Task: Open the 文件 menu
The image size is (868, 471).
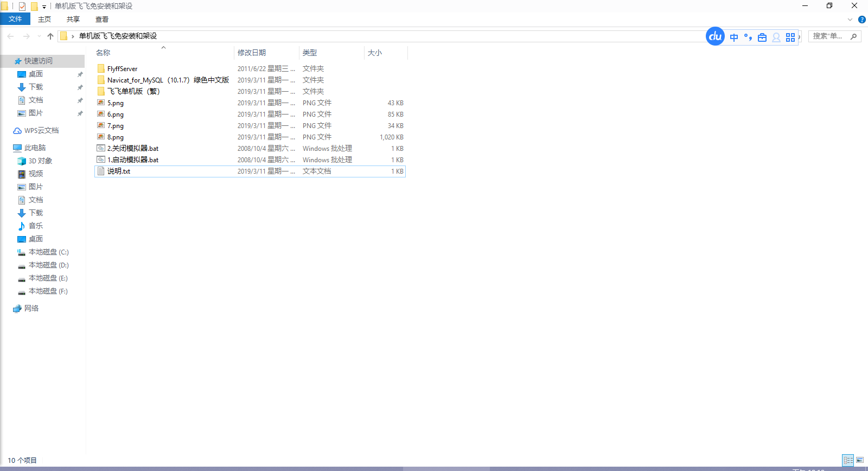Action: coord(15,19)
